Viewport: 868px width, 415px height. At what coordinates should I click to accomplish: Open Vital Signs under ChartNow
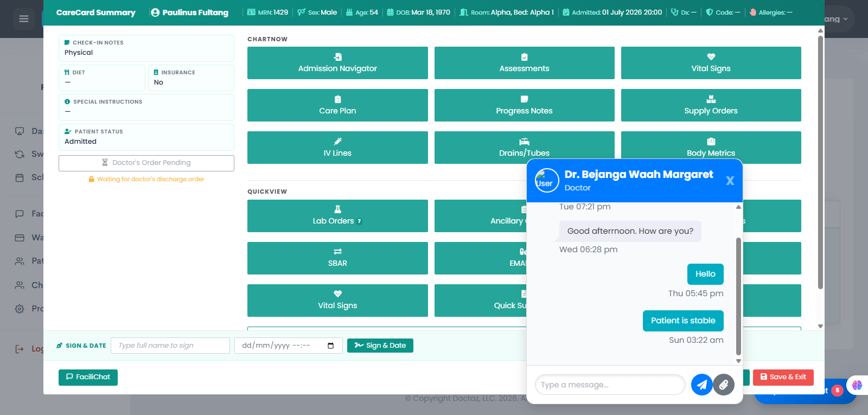point(711,63)
